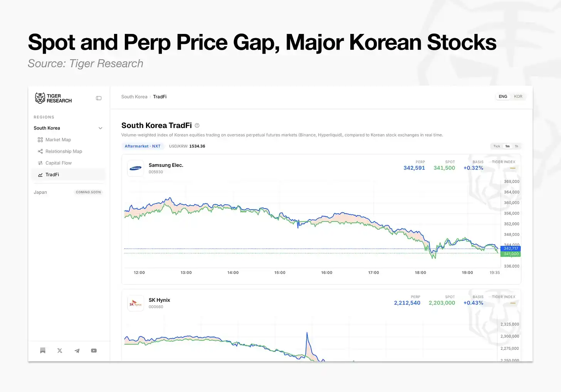Viewport: 561px width, 392px height.
Task: Collapse the South Korea region chevron
Action: click(x=101, y=128)
